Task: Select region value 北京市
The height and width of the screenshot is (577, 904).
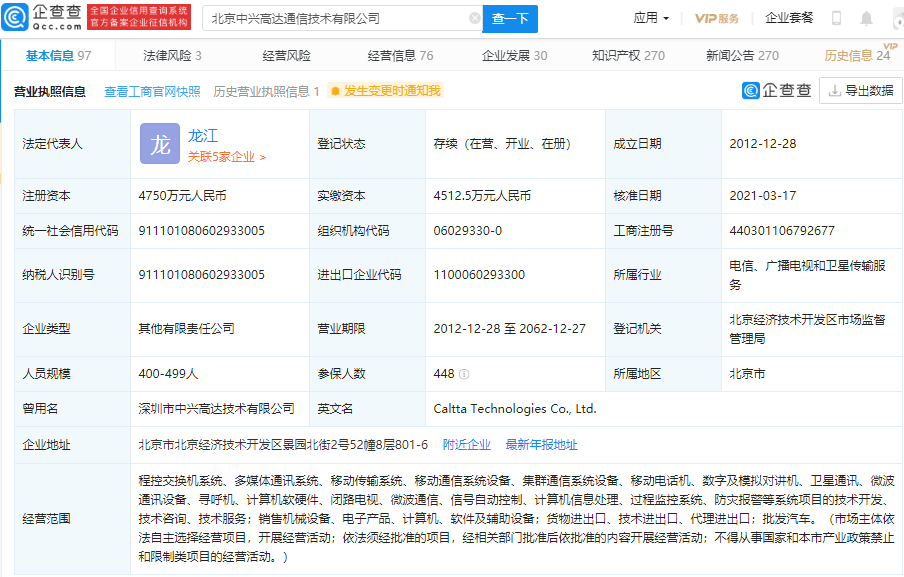Action: click(747, 374)
